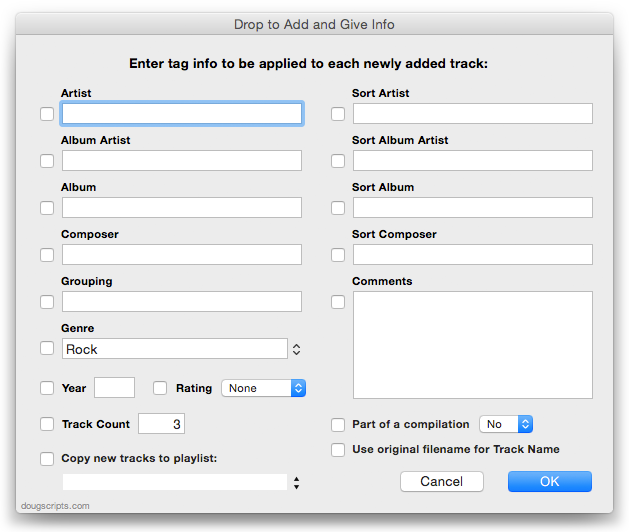Enable Use original filename for Track Name
The width and height of the screenshot is (629, 532).
coord(338,450)
